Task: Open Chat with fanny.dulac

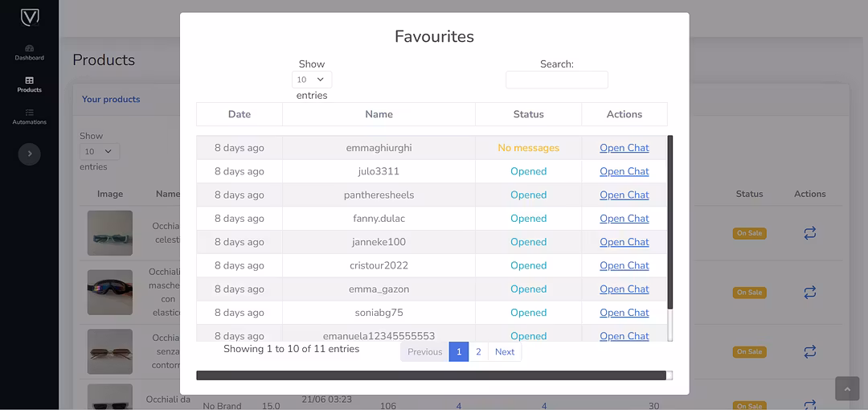Action: coord(624,219)
